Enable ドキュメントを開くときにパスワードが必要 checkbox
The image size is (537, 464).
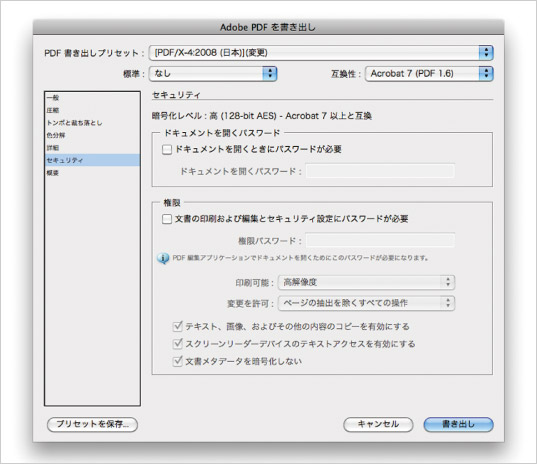[x=167, y=150]
